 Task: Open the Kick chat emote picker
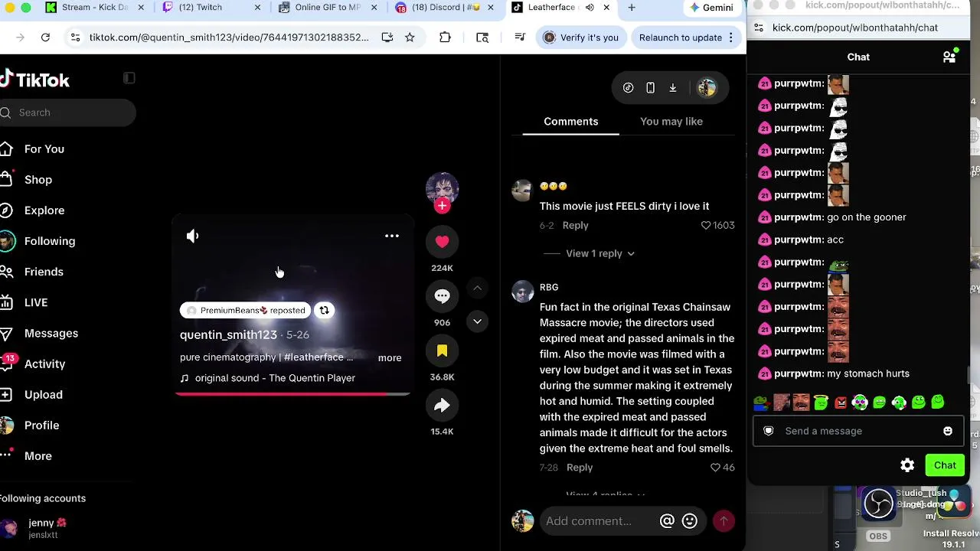[x=948, y=431]
